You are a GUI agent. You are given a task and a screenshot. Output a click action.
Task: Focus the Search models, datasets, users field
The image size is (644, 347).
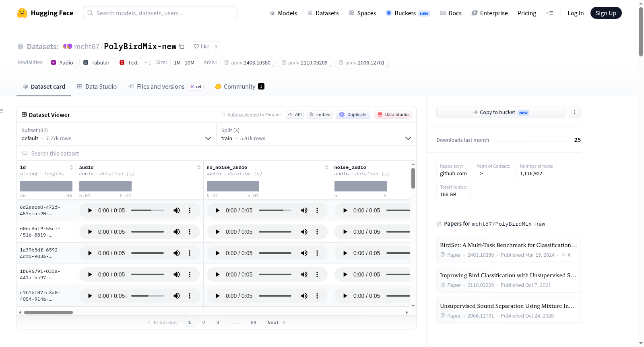pos(160,13)
